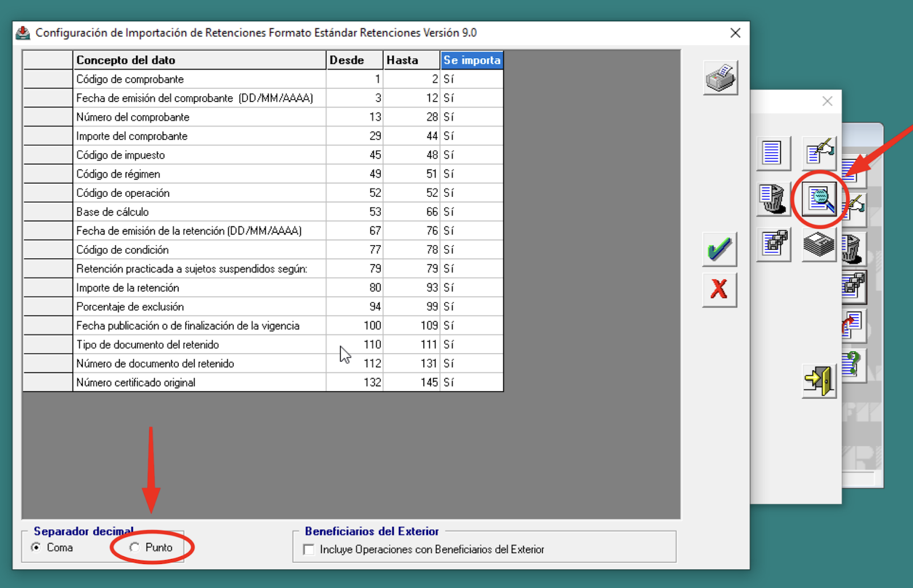
Task: Click row selector beside Número certificado original
Action: point(48,382)
